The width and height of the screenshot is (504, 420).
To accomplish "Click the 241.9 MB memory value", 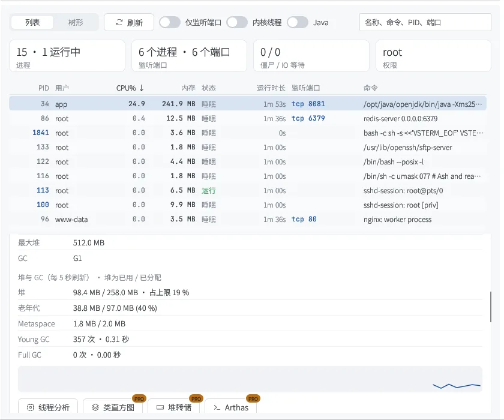I will point(178,104).
